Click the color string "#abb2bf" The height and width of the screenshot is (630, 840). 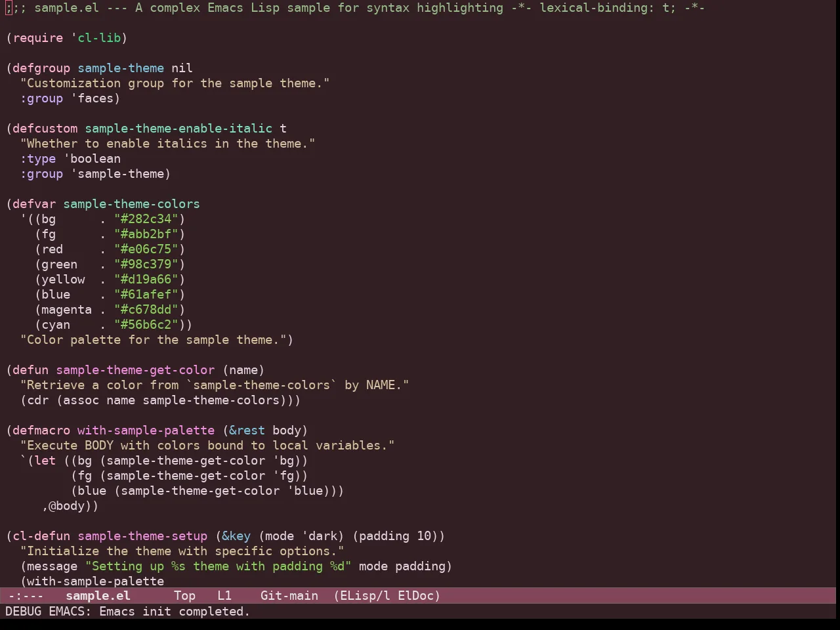click(146, 234)
